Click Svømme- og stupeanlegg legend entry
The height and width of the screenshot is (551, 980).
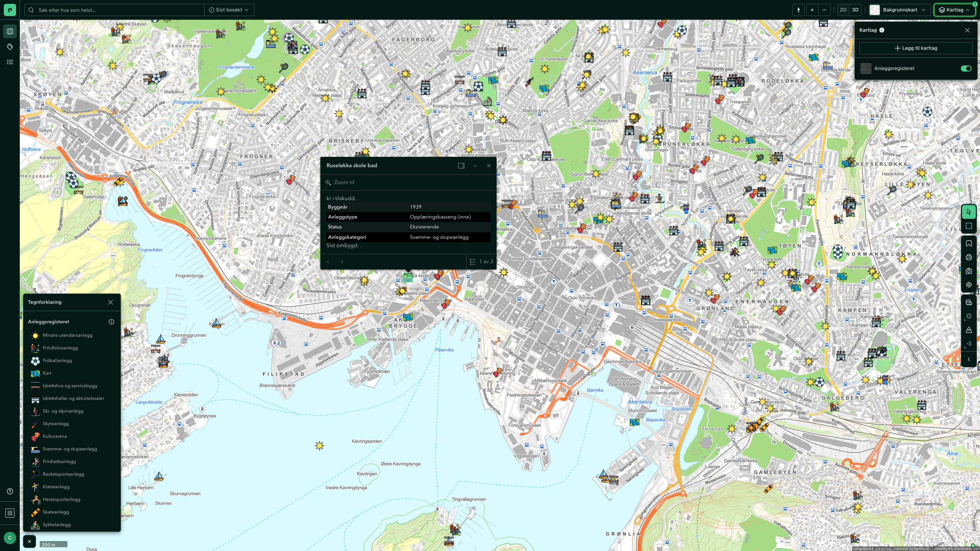[x=64, y=449]
